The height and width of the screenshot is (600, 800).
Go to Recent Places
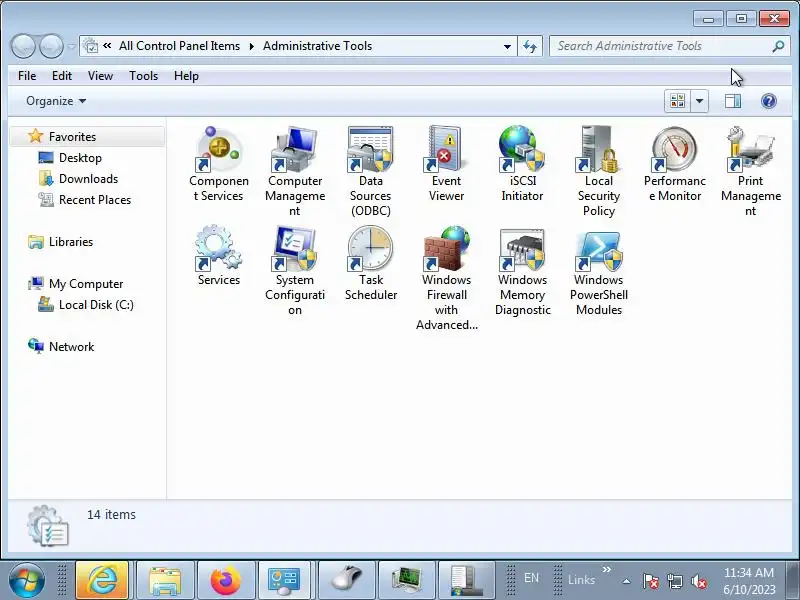(95, 199)
